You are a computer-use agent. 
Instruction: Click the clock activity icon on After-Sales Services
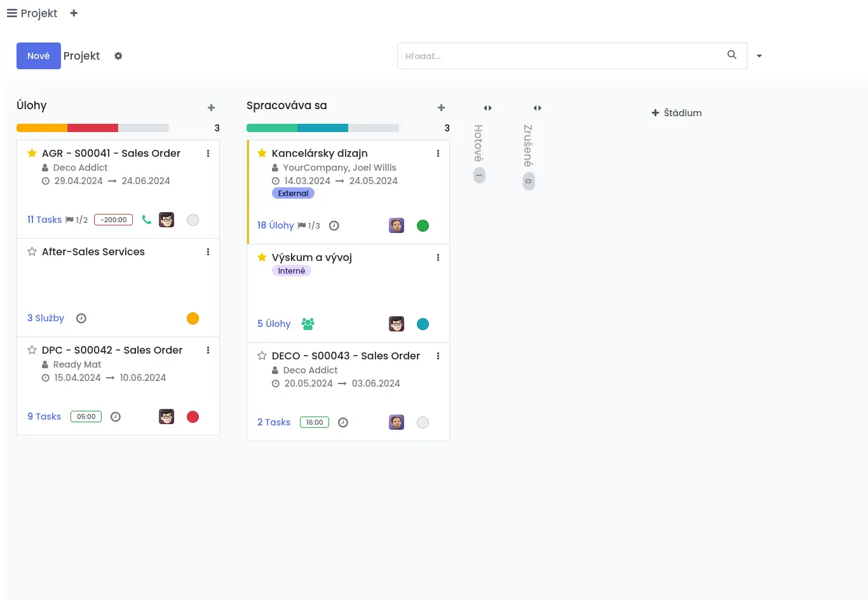(81, 318)
